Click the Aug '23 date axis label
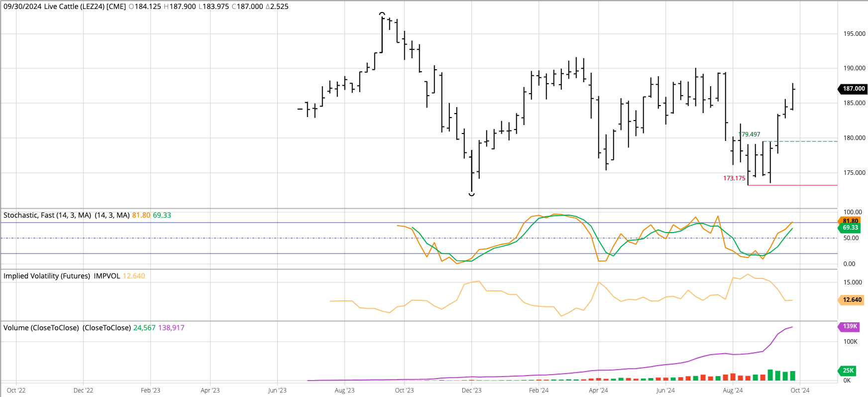 (344, 391)
